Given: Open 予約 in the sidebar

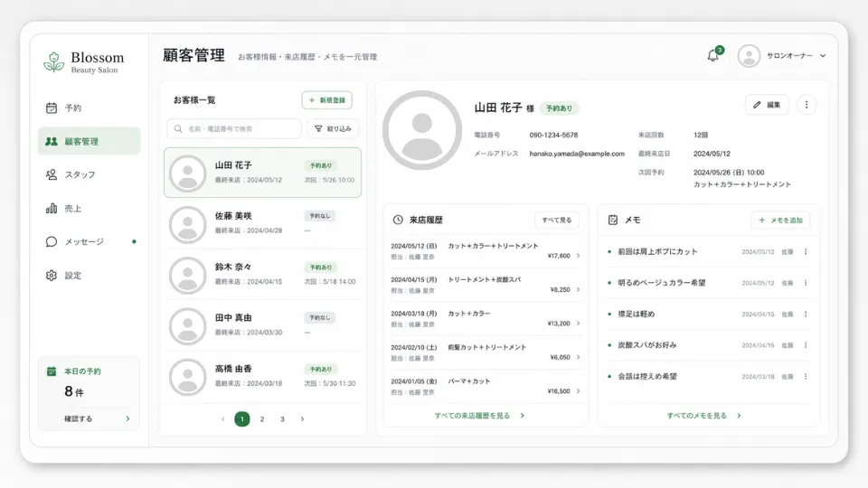Looking at the screenshot, I should tap(90, 108).
